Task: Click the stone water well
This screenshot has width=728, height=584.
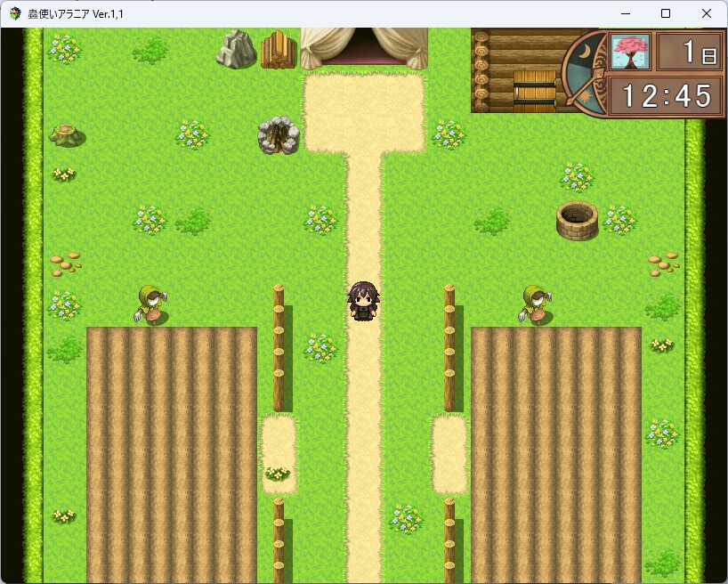Action: pos(577,220)
